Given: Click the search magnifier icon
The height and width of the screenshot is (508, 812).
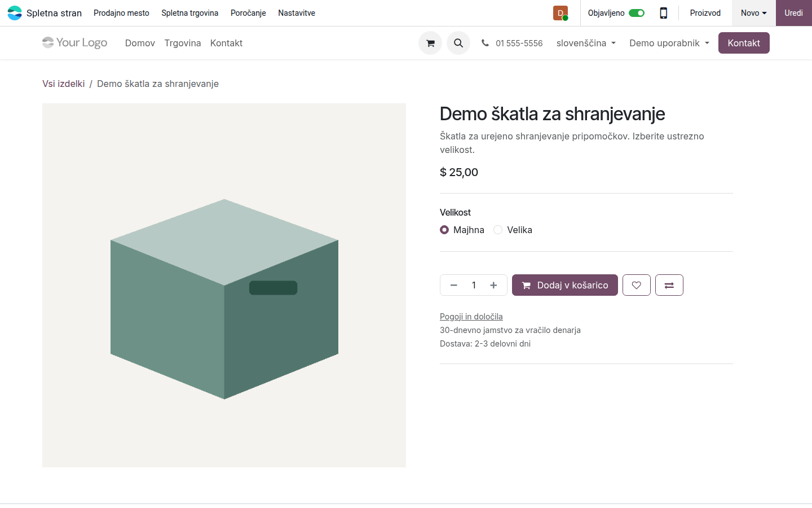Looking at the screenshot, I should tap(458, 43).
